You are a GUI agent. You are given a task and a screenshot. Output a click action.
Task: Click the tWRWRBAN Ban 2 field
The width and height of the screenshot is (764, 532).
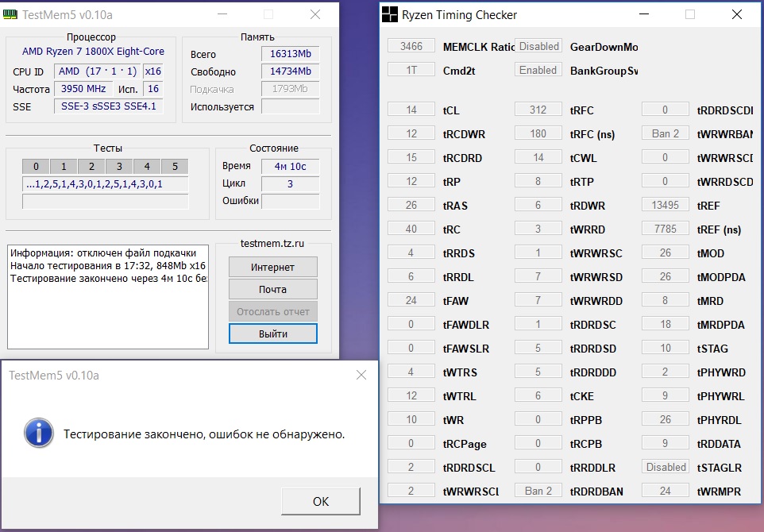tap(666, 133)
